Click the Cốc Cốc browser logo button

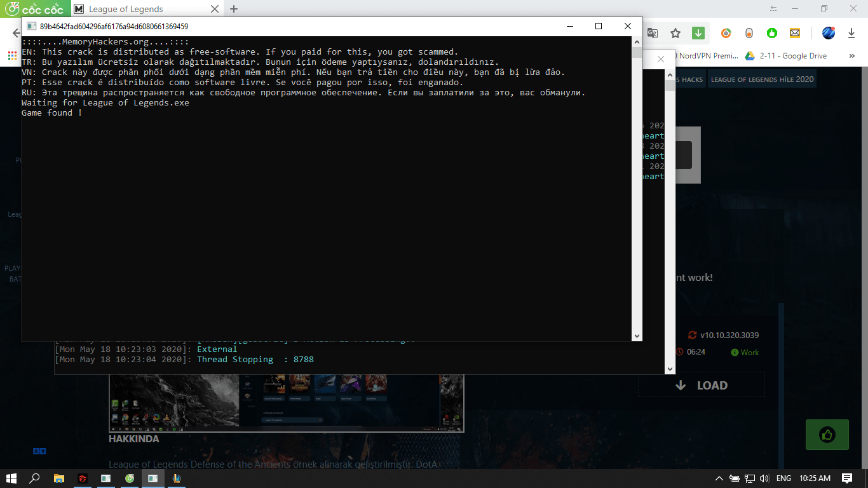(x=34, y=9)
